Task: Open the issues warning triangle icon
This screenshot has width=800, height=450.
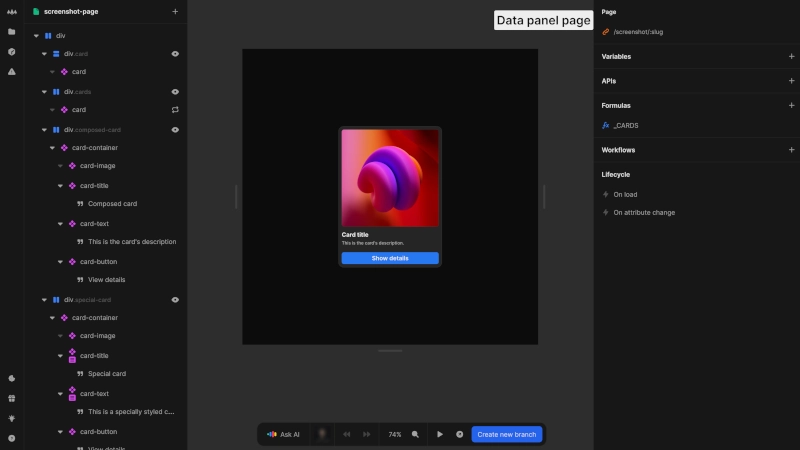Action: [12, 72]
